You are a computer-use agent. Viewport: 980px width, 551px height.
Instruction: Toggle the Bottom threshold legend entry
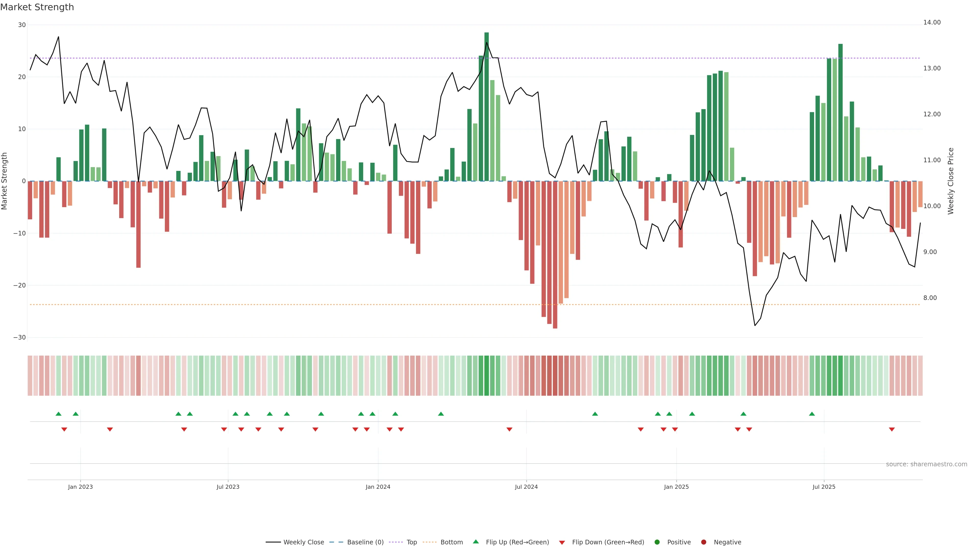[x=451, y=542]
